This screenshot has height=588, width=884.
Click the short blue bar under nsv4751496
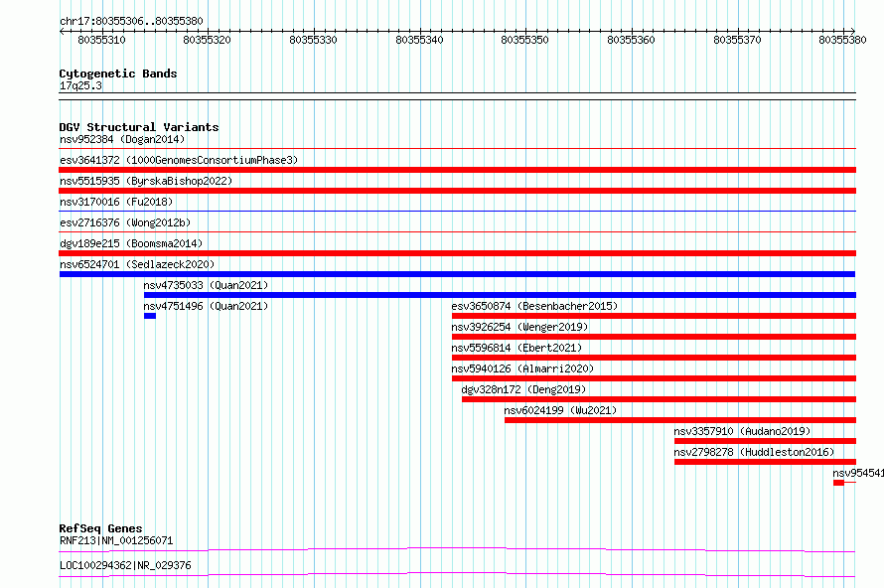tap(150, 316)
